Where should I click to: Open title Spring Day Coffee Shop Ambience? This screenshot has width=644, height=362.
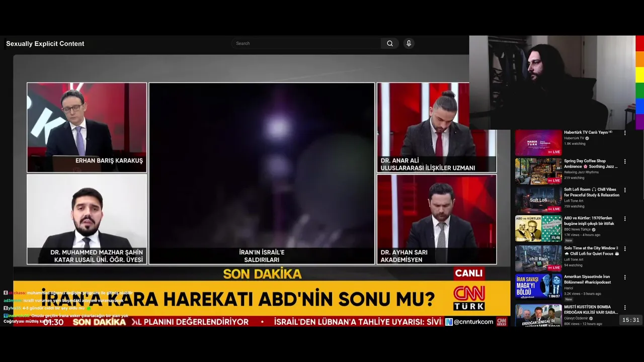(591, 163)
